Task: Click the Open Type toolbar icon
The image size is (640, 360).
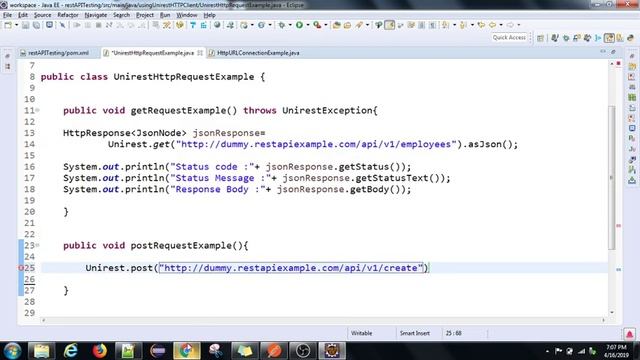Action: coord(336,25)
